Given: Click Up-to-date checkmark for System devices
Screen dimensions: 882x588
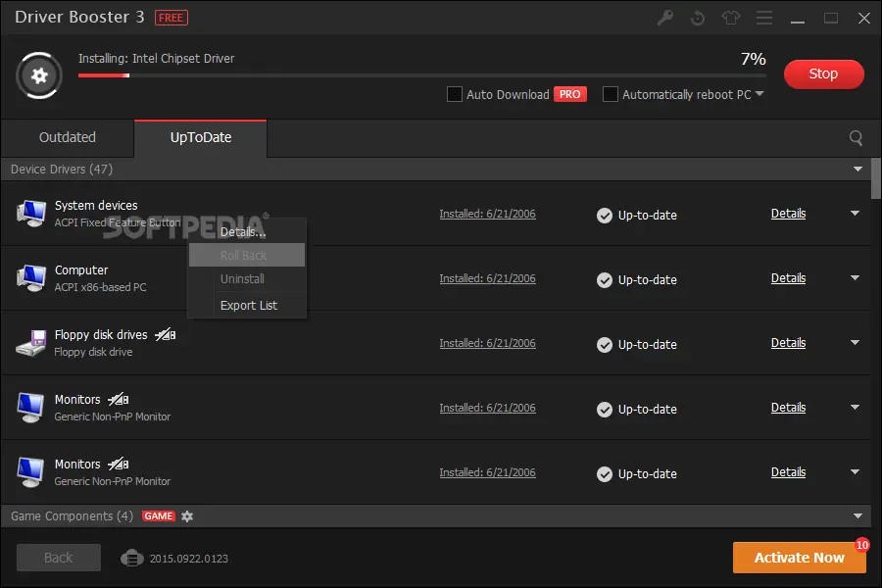Looking at the screenshot, I should [x=604, y=216].
